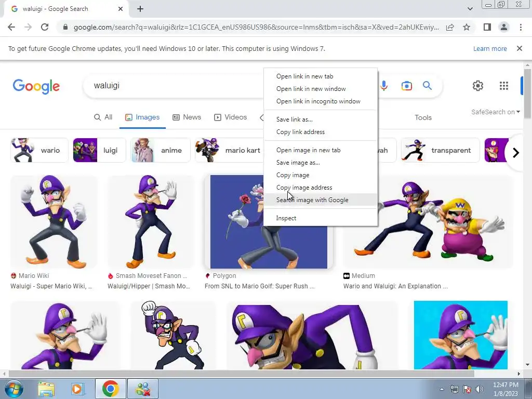This screenshot has width=532, height=399.
Task: Select Search image with Google
Action: tap(321, 200)
